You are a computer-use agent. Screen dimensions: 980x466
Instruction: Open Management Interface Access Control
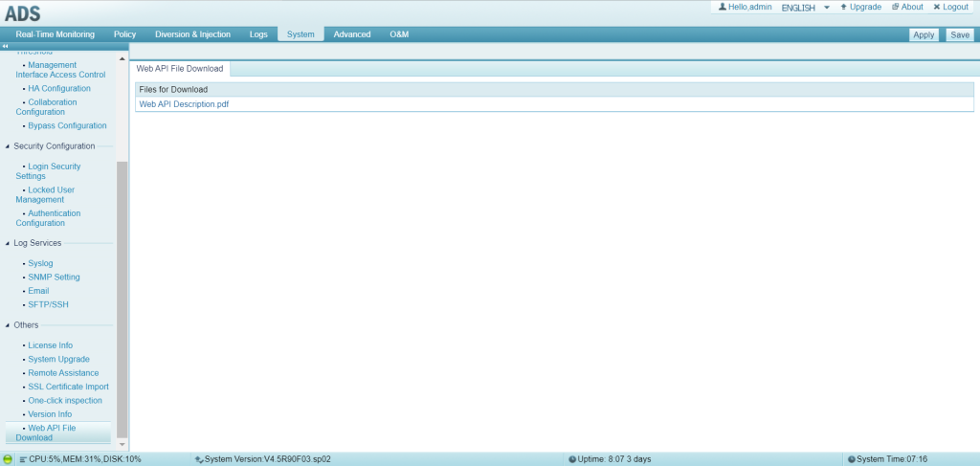60,69
